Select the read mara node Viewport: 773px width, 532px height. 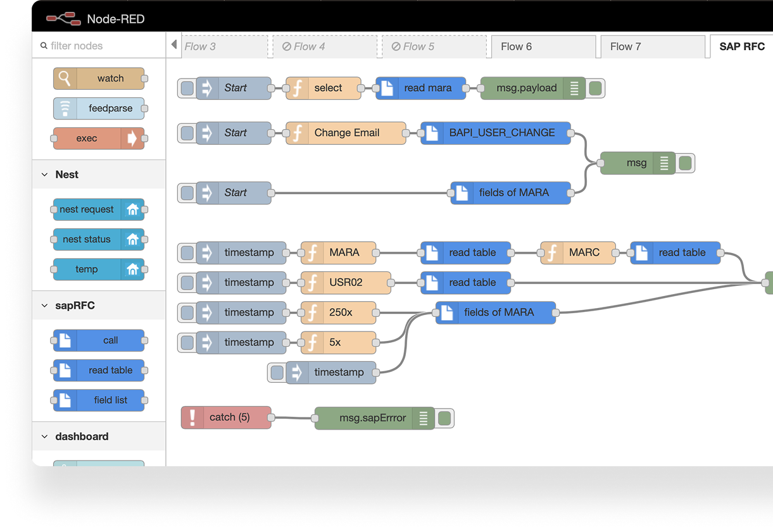(420, 88)
